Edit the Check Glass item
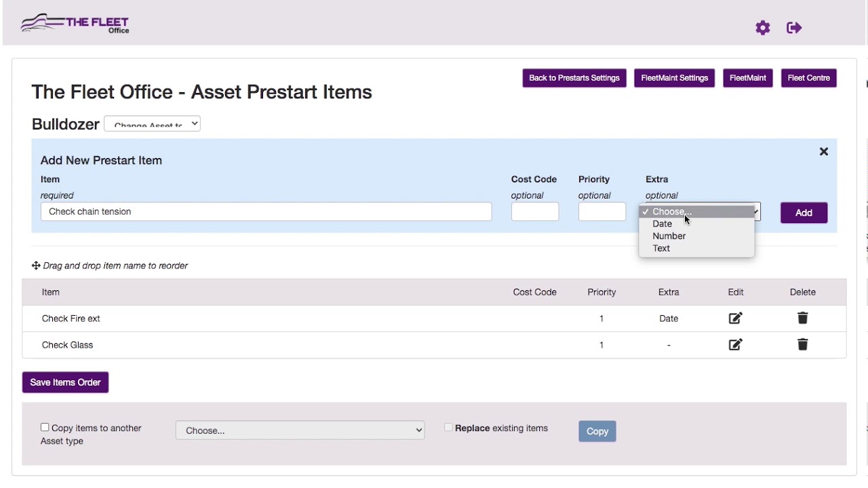The height and width of the screenshot is (488, 868). click(735, 345)
